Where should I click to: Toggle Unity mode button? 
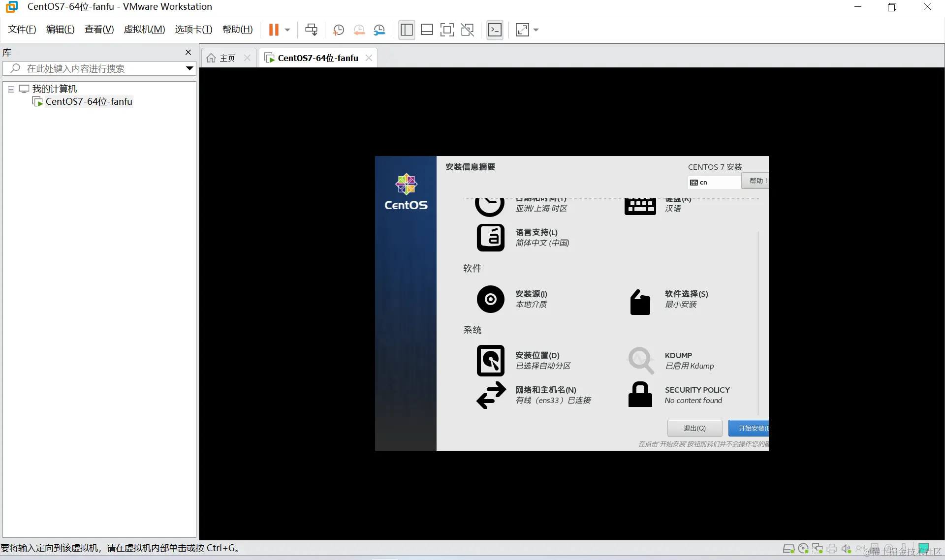pos(467,30)
